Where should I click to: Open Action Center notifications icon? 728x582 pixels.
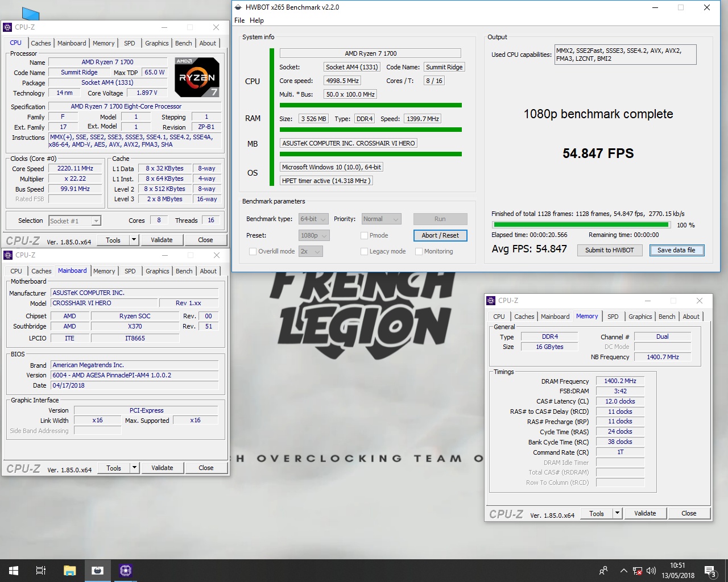[710, 571]
